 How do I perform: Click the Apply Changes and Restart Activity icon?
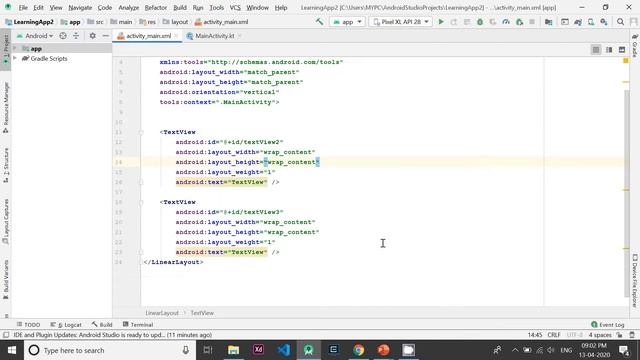[x=454, y=22]
